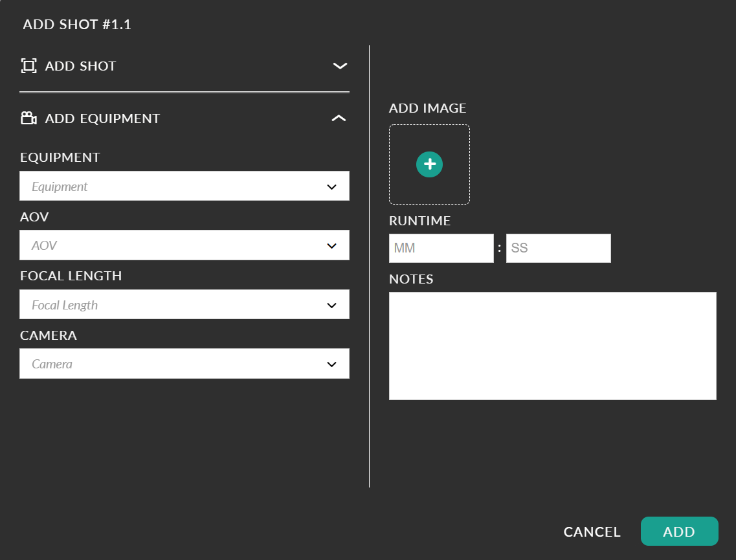736x560 pixels.
Task: Click the green plus image upload icon
Action: [x=429, y=164]
